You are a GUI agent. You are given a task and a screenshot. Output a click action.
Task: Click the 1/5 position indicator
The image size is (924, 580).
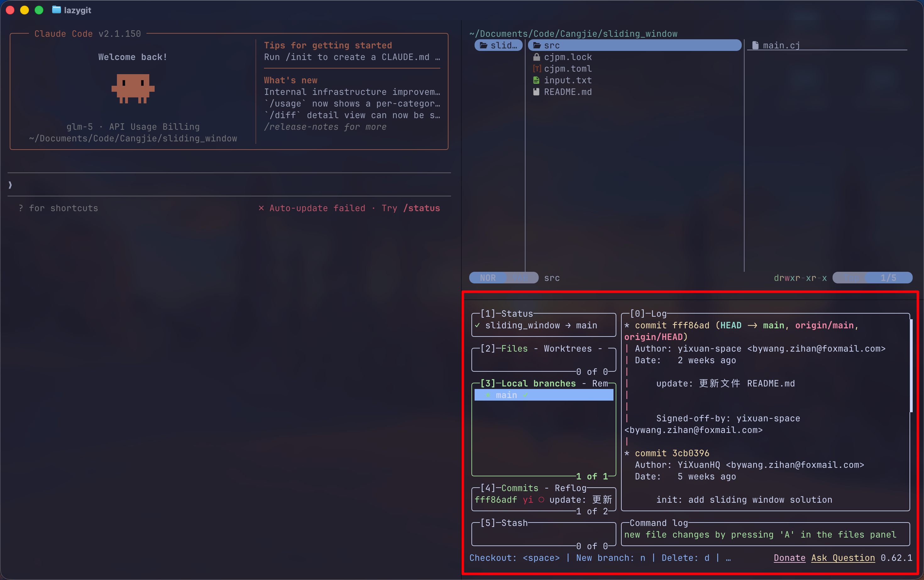(888, 278)
